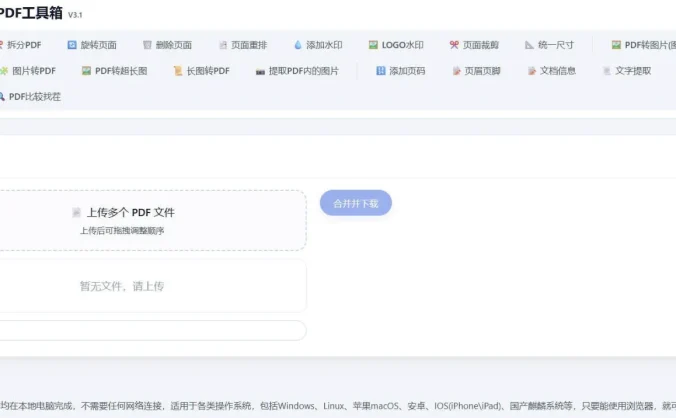This screenshot has width=676, height=418.
Task: Click the picture icon beside PDF转超长图
Action: tap(87, 71)
